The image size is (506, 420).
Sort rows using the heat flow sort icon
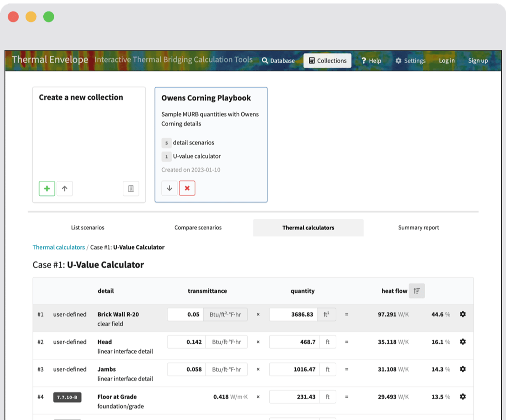coord(417,291)
